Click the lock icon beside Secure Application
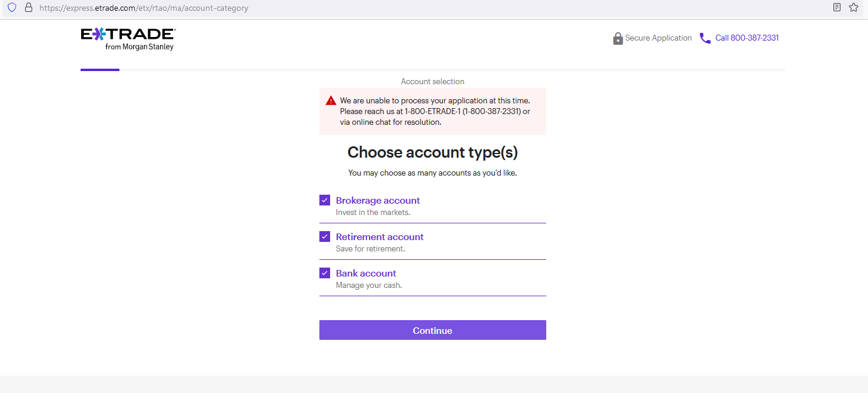 point(617,38)
